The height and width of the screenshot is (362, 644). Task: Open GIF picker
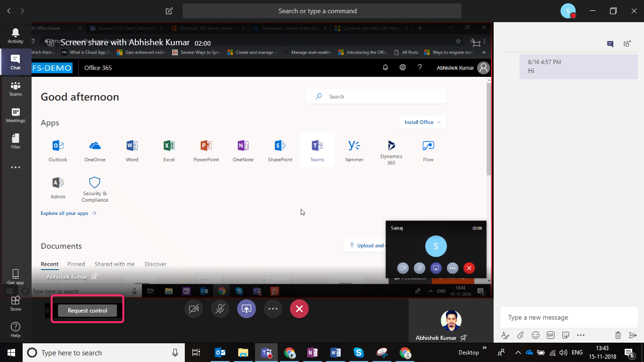[x=551, y=335]
